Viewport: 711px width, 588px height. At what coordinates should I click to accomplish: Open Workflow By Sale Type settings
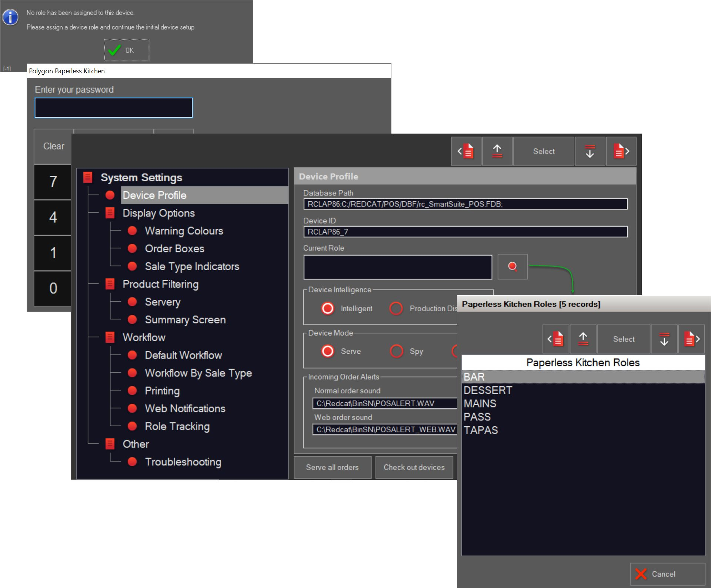click(x=198, y=373)
